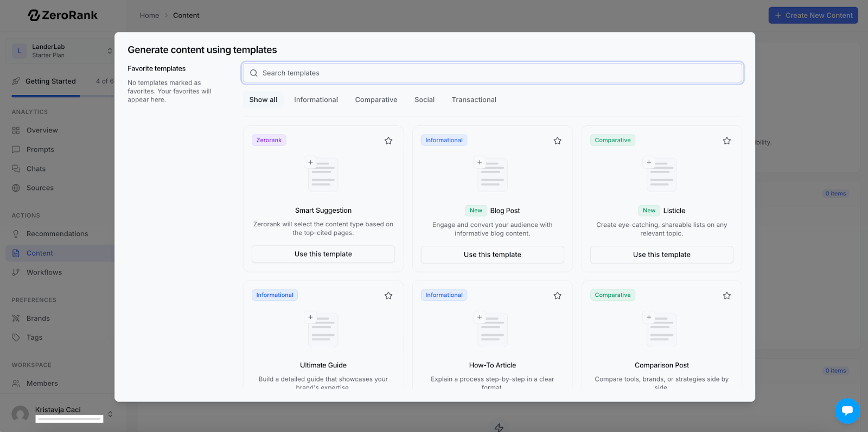Viewport: 868px width, 432px height.
Task: Click the Getting Started progress bar
Action: pos(63,96)
